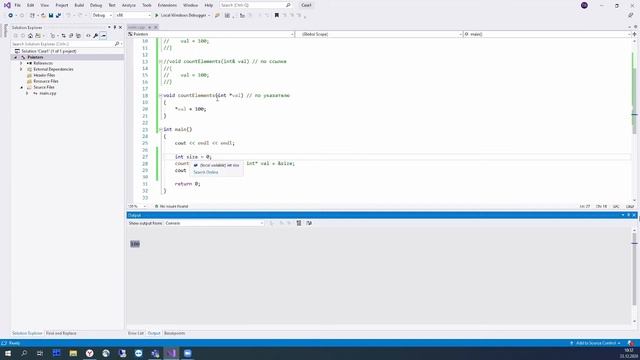Expand the main.cpp tree item
The width and height of the screenshot is (640, 360).
(x=27, y=93)
